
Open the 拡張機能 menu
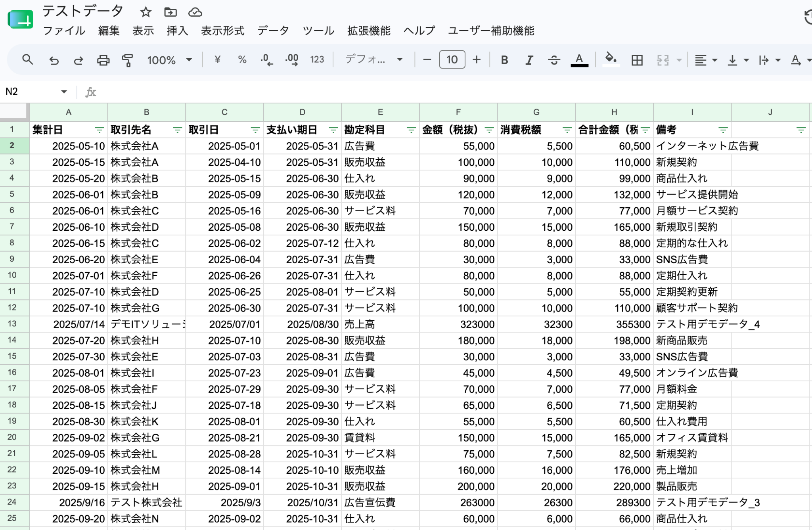(x=369, y=31)
